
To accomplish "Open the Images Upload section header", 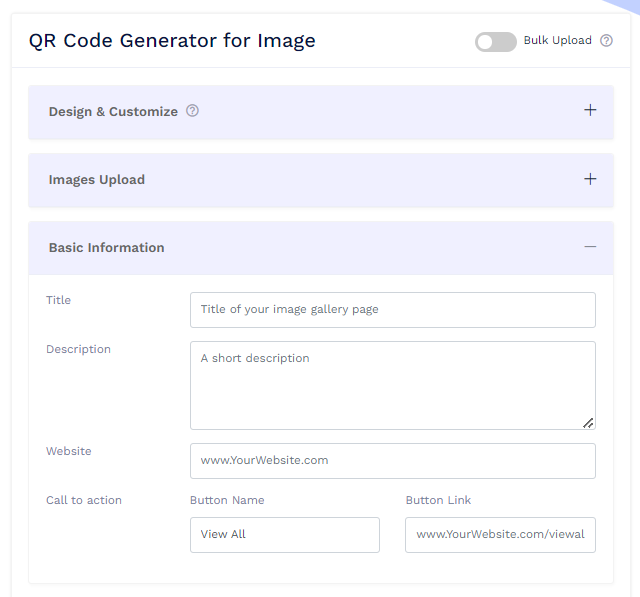I will pyautogui.click(x=97, y=180).
